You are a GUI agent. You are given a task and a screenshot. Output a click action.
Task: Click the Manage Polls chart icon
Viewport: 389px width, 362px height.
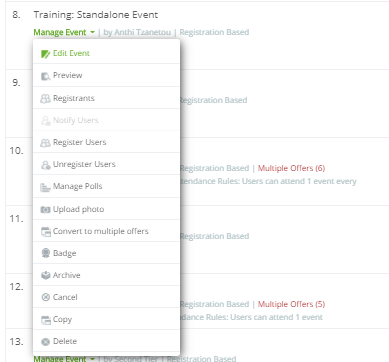tap(45, 187)
